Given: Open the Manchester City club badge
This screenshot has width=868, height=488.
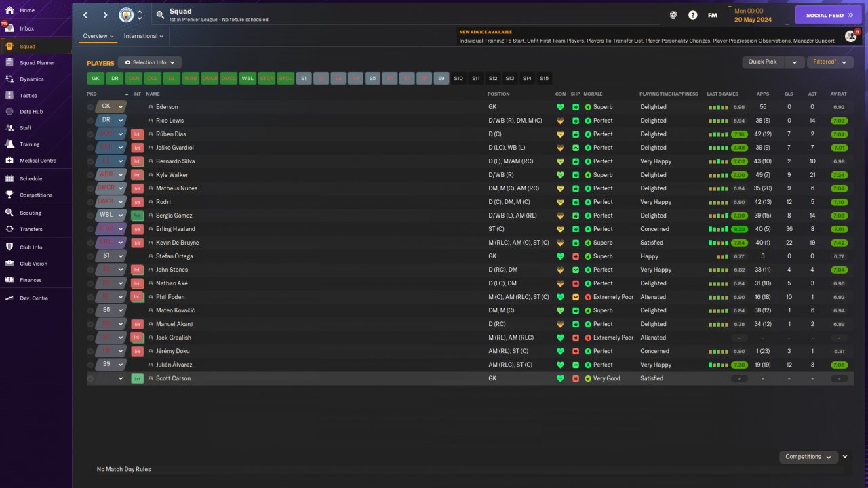Looking at the screenshot, I should point(126,15).
